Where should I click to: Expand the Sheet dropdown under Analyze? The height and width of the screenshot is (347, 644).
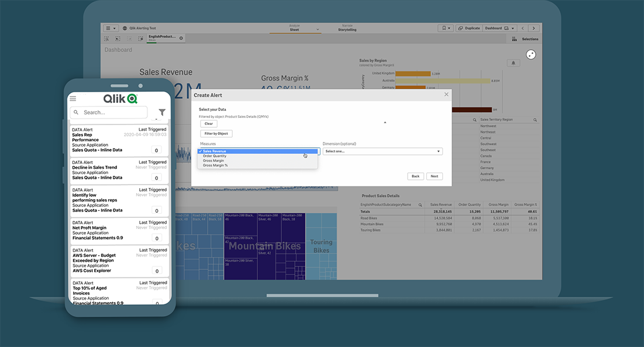coord(317,29)
